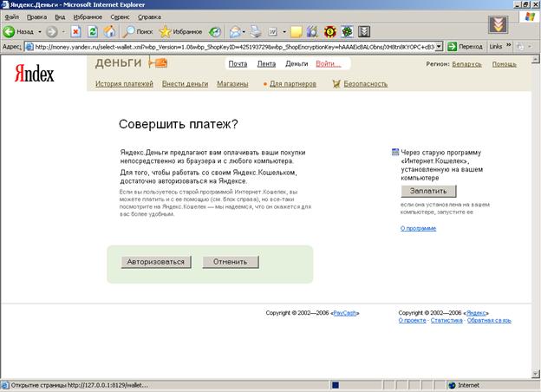This screenshot has width=541, height=392.
Task: Click the red dollar-coin toolbar icon
Action: (330, 32)
